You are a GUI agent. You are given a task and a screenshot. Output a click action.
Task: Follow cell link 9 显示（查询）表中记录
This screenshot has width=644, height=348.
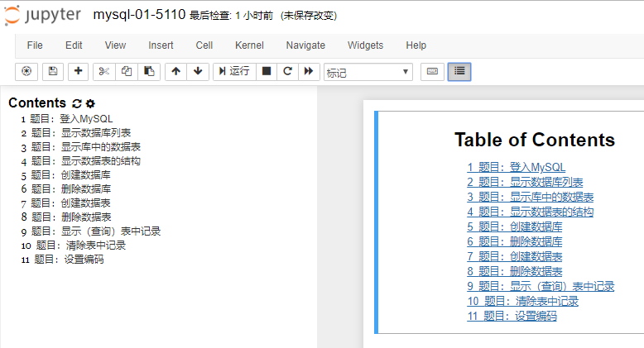click(x=541, y=287)
